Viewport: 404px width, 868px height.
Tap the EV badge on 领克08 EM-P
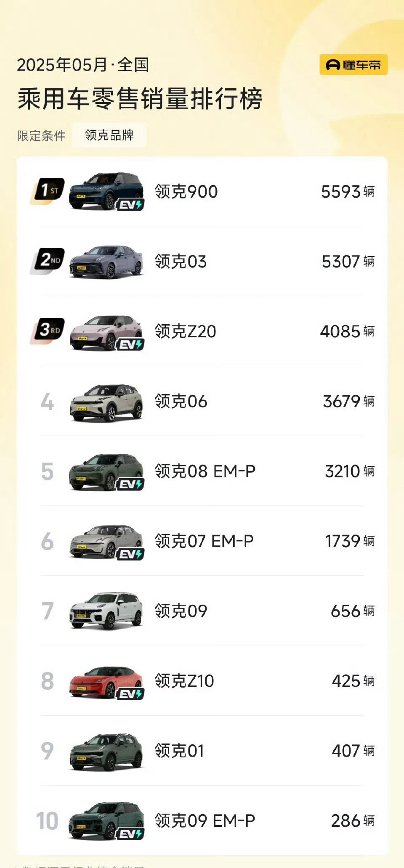pyautogui.click(x=130, y=484)
